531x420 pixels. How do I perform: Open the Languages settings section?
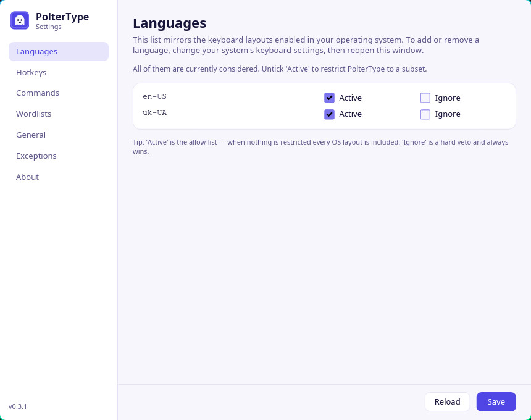coord(59,51)
